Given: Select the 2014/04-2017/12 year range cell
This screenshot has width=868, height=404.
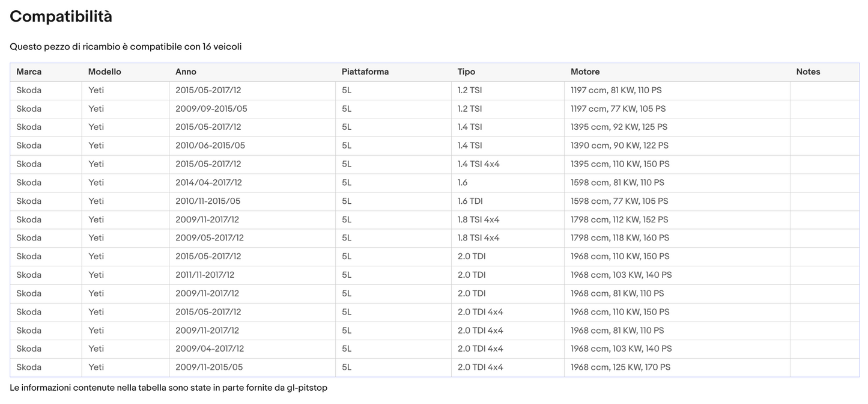Looking at the screenshot, I should [x=208, y=183].
